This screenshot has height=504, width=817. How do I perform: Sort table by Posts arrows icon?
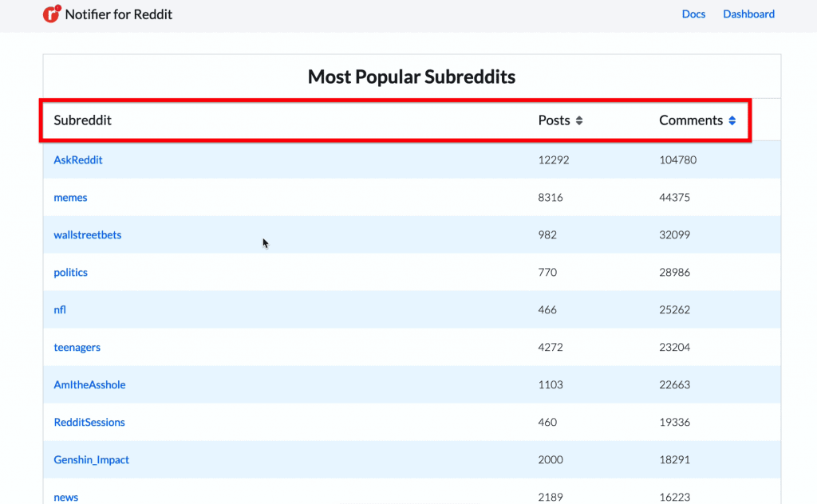(579, 120)
